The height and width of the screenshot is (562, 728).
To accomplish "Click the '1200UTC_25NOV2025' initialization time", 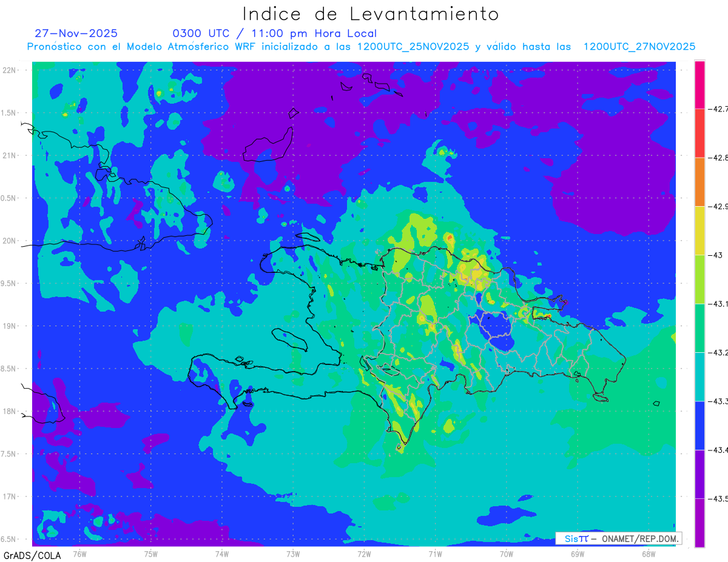I will coord(413,47).
